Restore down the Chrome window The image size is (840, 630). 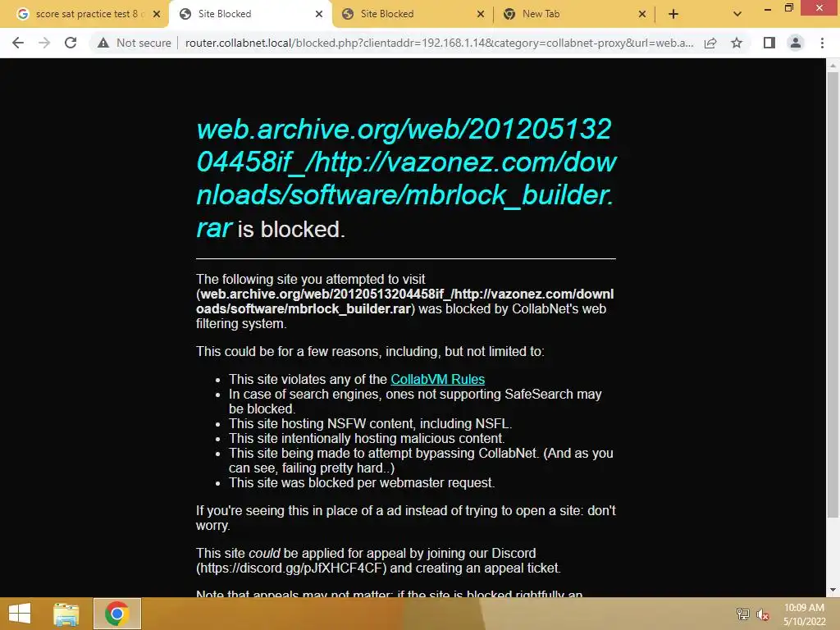789,7
